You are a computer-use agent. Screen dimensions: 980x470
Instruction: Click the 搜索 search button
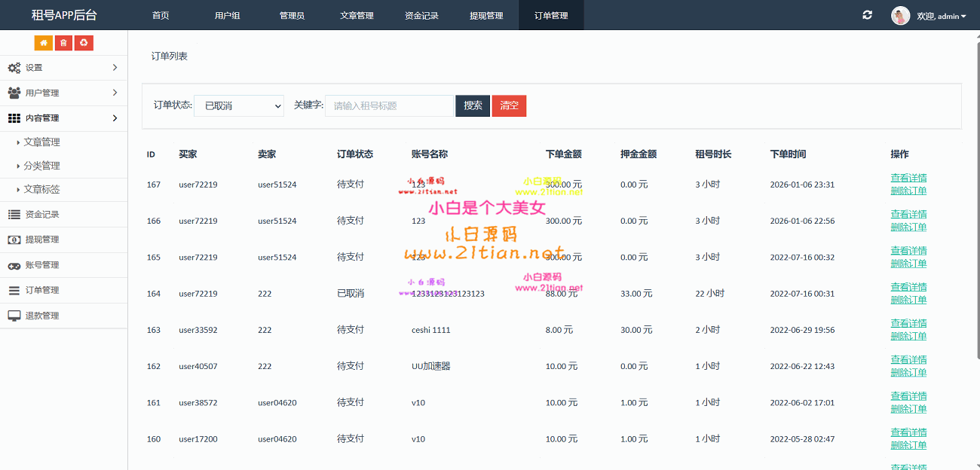click(473, 105)
